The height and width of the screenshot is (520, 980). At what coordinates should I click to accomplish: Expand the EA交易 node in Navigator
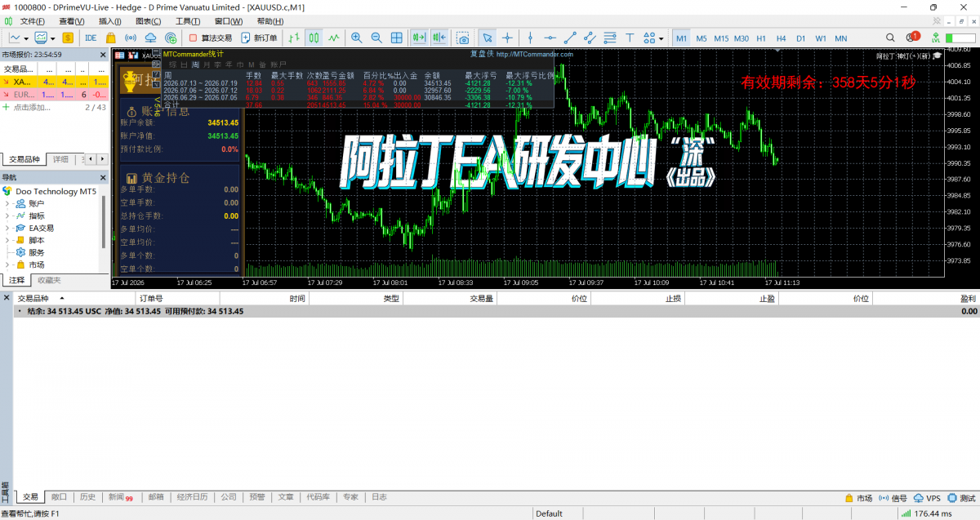tap(7, 228)
